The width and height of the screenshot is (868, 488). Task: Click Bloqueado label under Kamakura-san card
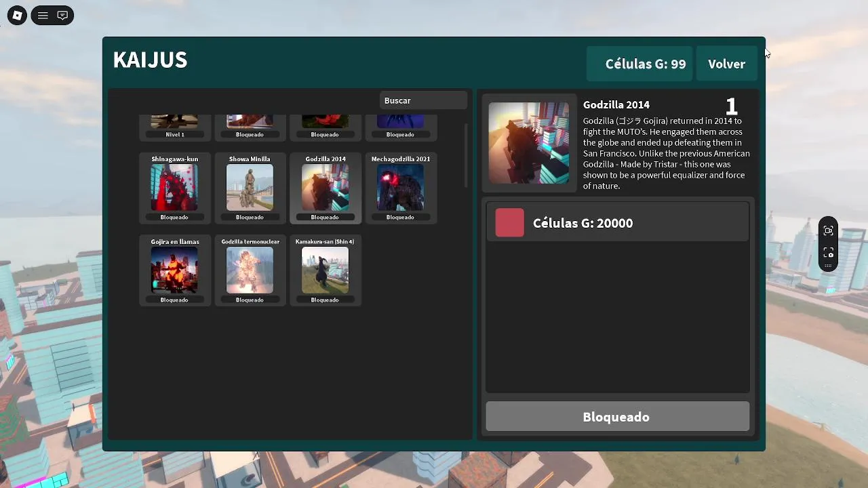325,300
